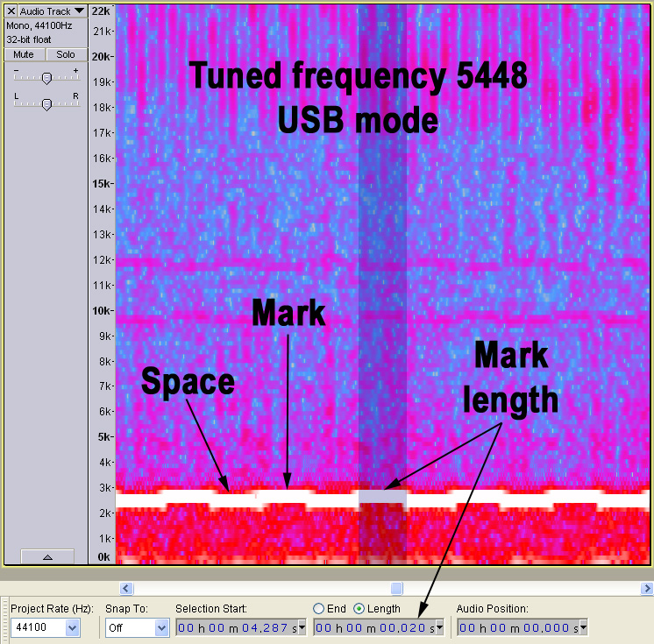Viewport: 654px width, 644px height.
Task: Click the 0k mark on the frequency scale
Action: tap(103, 557)
